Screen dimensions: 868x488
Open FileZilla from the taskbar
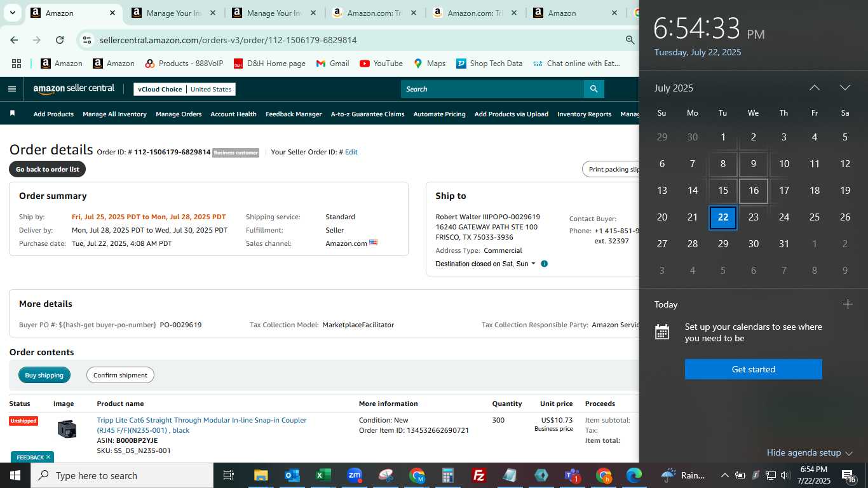click(x=479, y=475)
